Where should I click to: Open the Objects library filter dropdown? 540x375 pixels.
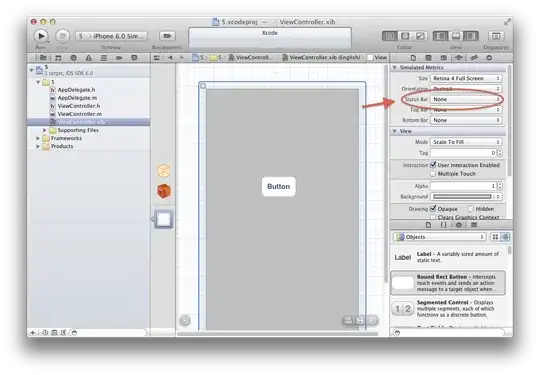pos(439,237)
